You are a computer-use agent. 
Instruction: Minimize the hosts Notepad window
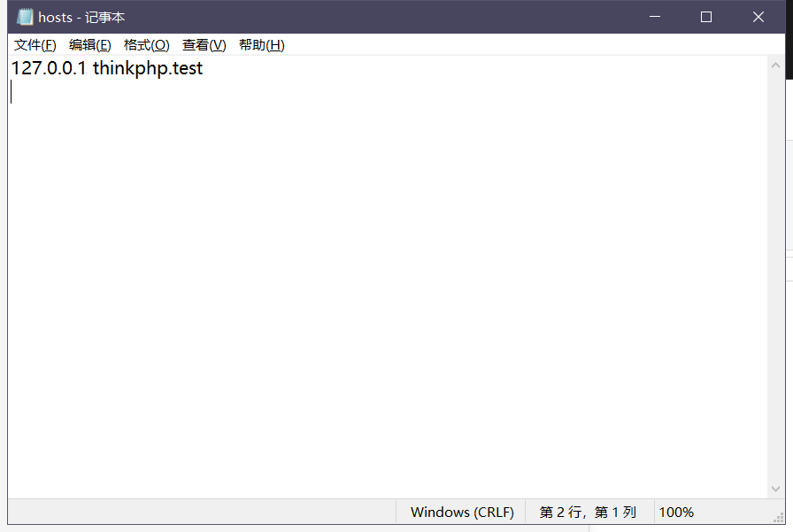click(x=655, y=17)
